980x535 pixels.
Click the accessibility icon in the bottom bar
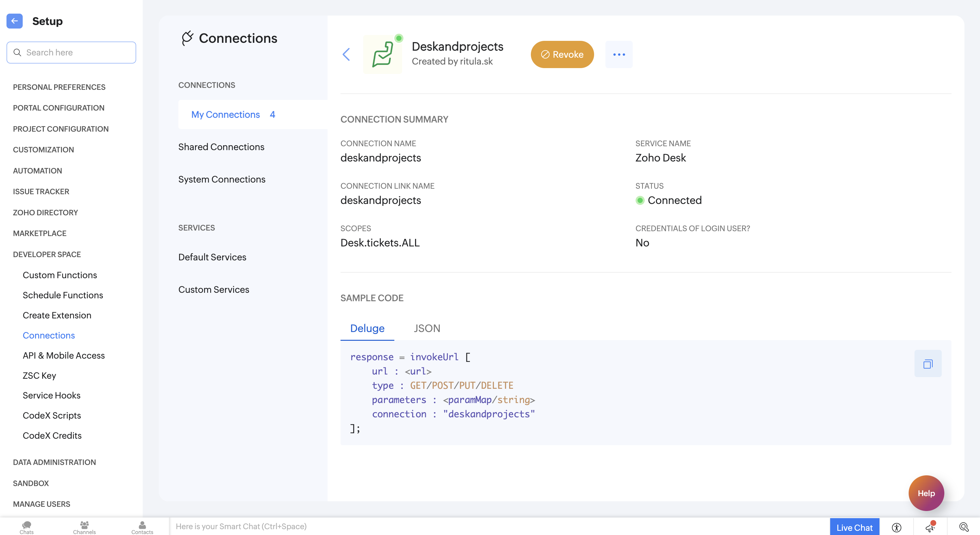[896, 527]
